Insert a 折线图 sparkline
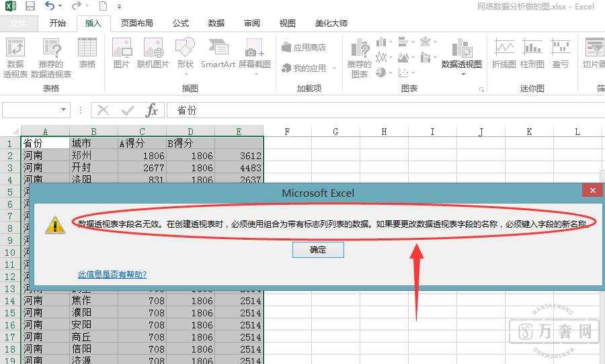The image size is (605, 364). coord(504,53)
